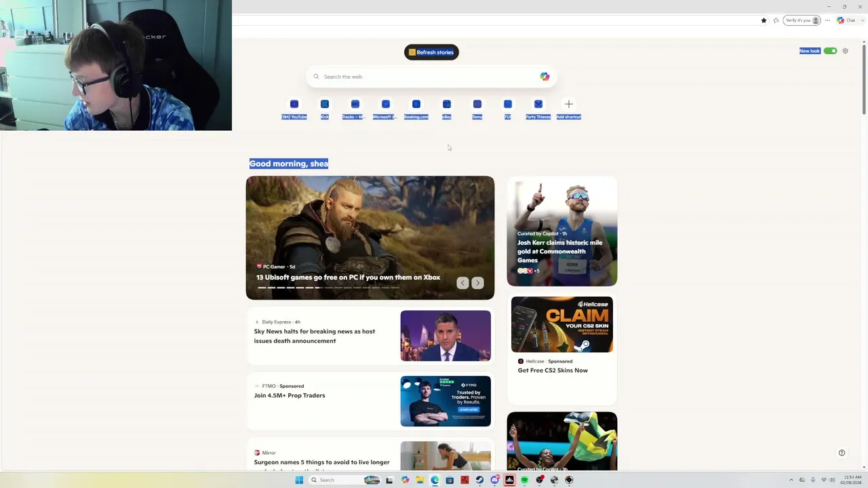Screen dimensions: 868x488
Task: Go to the next story in the carousel
Action: 477,283
